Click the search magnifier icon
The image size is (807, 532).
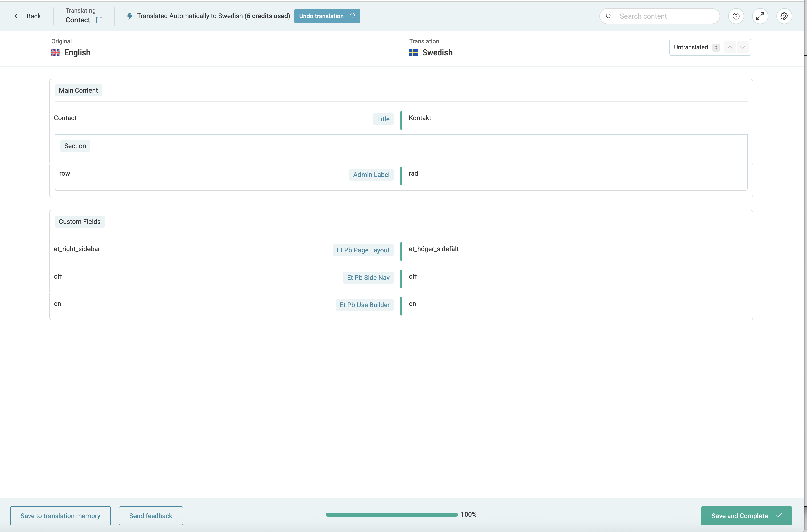609,16
